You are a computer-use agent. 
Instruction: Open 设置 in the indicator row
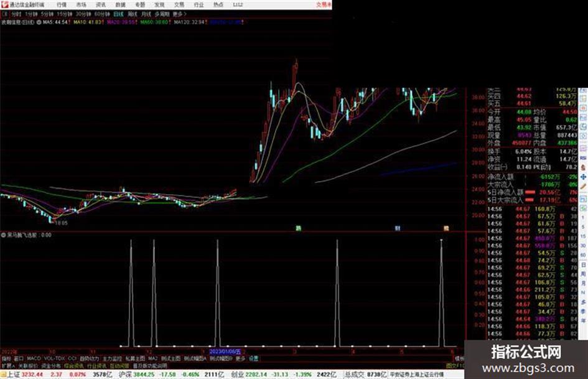coord(253,358)
